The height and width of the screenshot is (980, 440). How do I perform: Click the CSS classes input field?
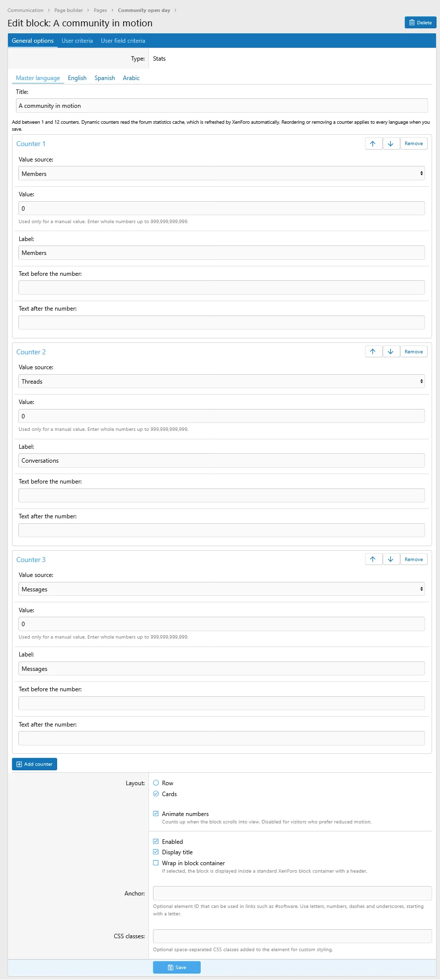pyautogui.click(x=293, y=936)
